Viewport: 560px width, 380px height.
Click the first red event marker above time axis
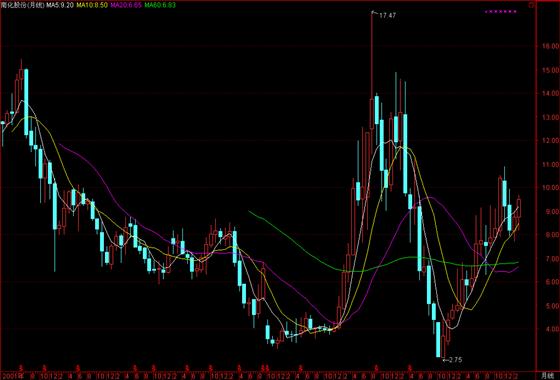pyautogui.click(x=21, y=367)
